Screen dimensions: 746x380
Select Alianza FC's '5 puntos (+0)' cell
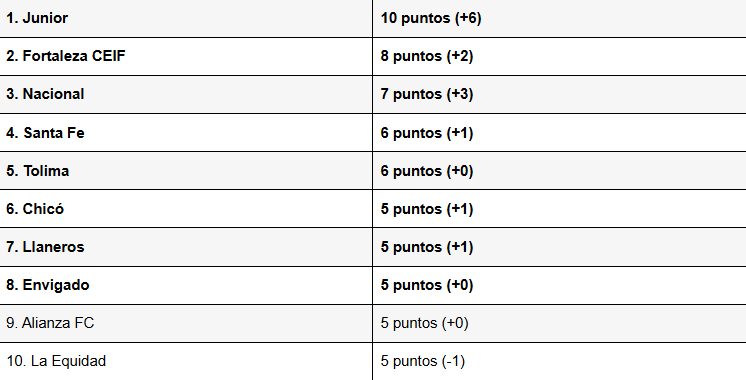point(560,323)
